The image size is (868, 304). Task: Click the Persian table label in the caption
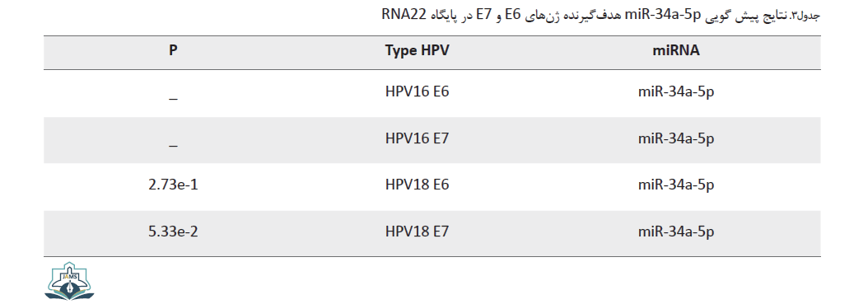point(808,16)
